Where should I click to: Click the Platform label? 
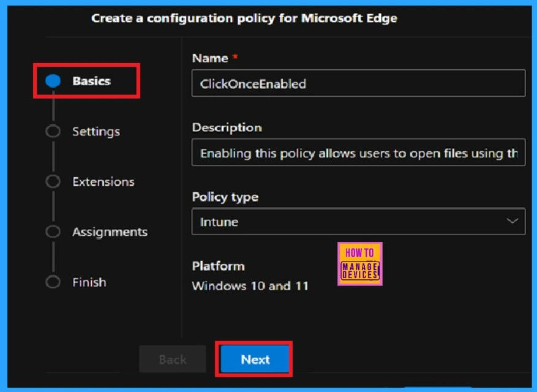[219, 266]
